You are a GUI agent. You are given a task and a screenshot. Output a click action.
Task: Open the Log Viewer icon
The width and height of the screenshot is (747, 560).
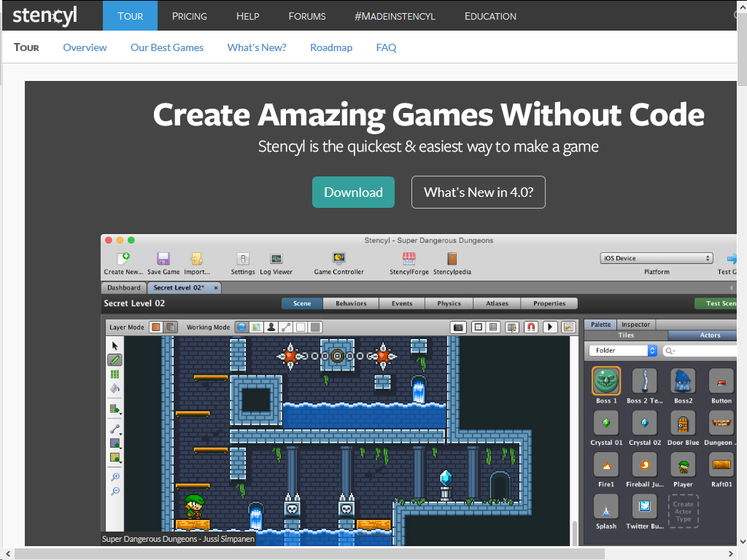(x=276, y=260)
